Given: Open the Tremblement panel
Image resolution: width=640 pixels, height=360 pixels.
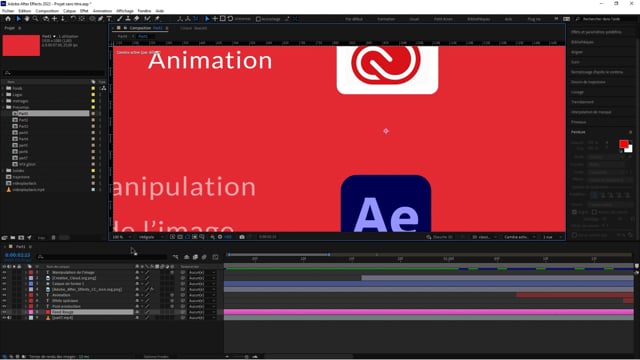Looking at the screenshot, I should click(x=582, y=102).
